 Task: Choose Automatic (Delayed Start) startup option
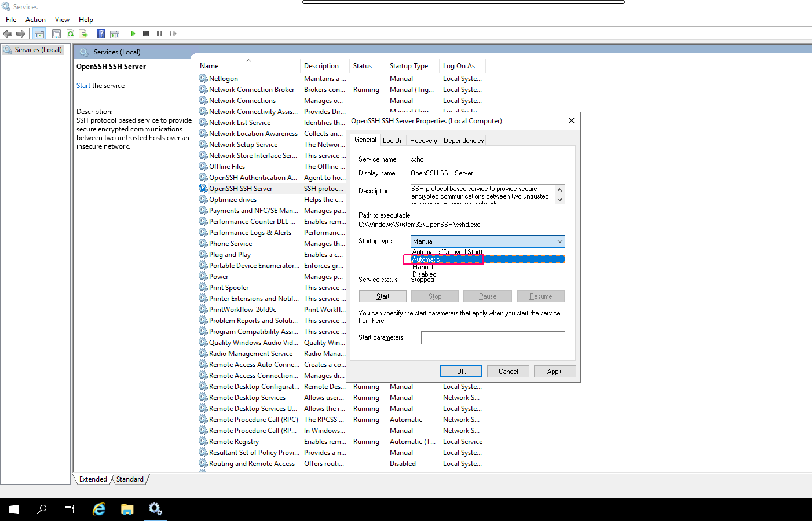[x=488, y=252]
